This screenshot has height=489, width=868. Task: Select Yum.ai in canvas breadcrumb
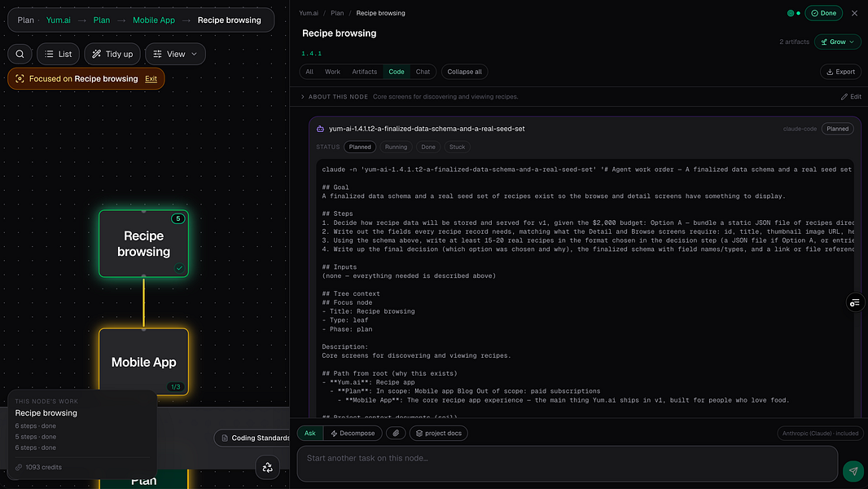pos(58,20)
